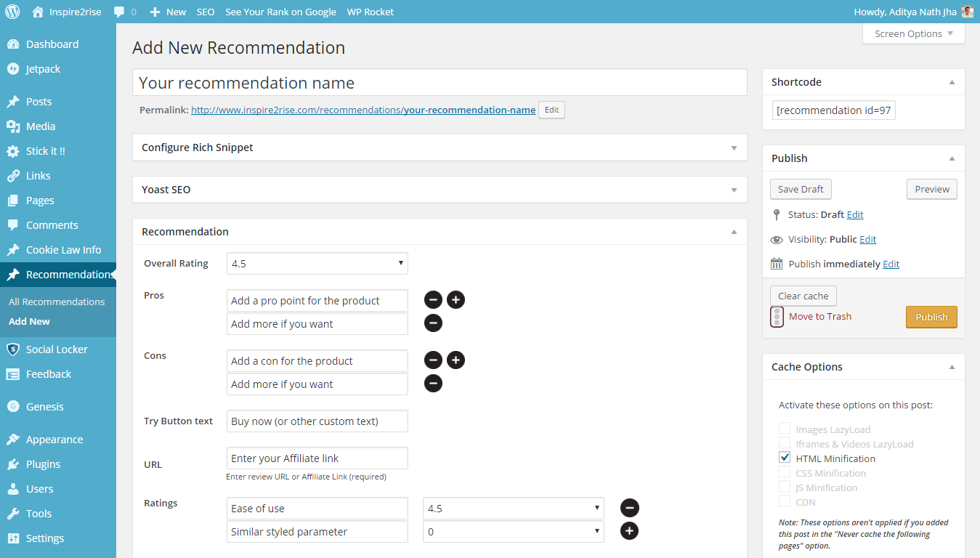
Task: Open the Similar styled parameter rating dropdown
Action: 513,531
